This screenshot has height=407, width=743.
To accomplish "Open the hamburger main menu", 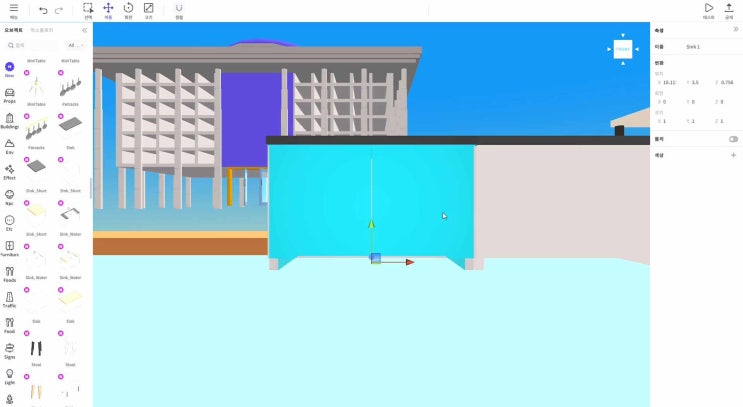I will (14, 10).
